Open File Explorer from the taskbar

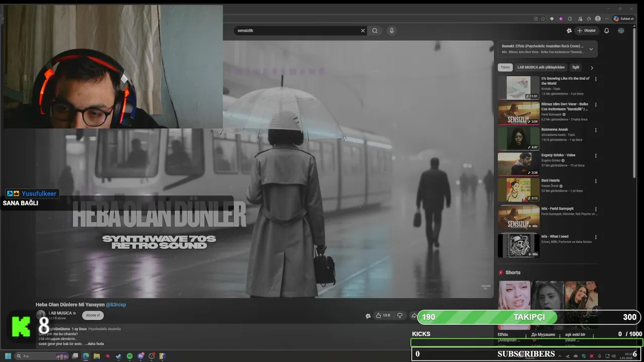(97, 356)
